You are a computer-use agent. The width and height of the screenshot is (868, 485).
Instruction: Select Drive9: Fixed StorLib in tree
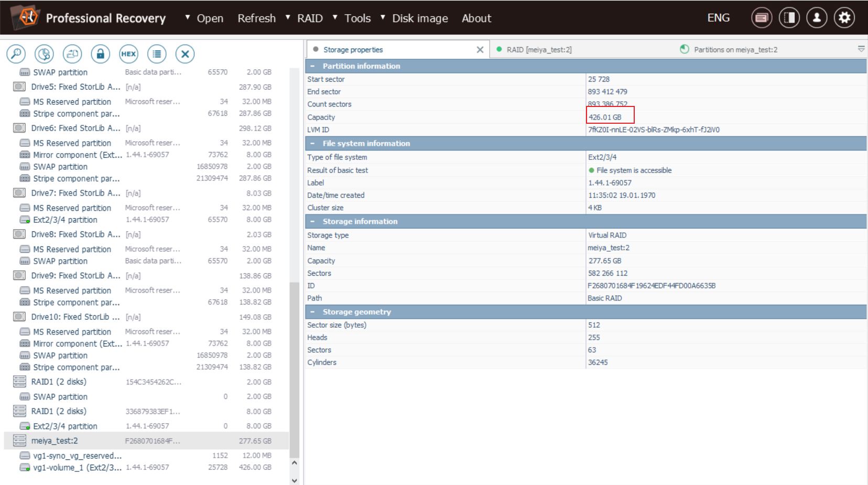point(75,275)
